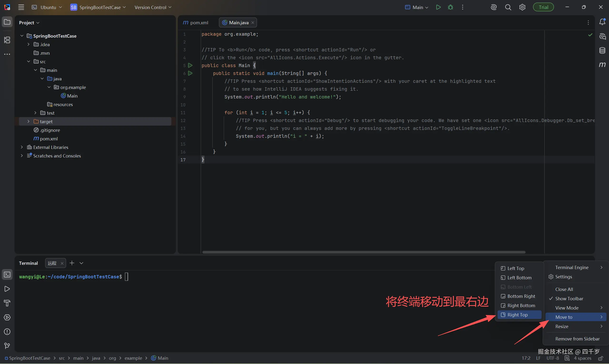Toggle the read-only lock in status bar
The height and width of the screenshot is (364, 609).
coord(600,358)
